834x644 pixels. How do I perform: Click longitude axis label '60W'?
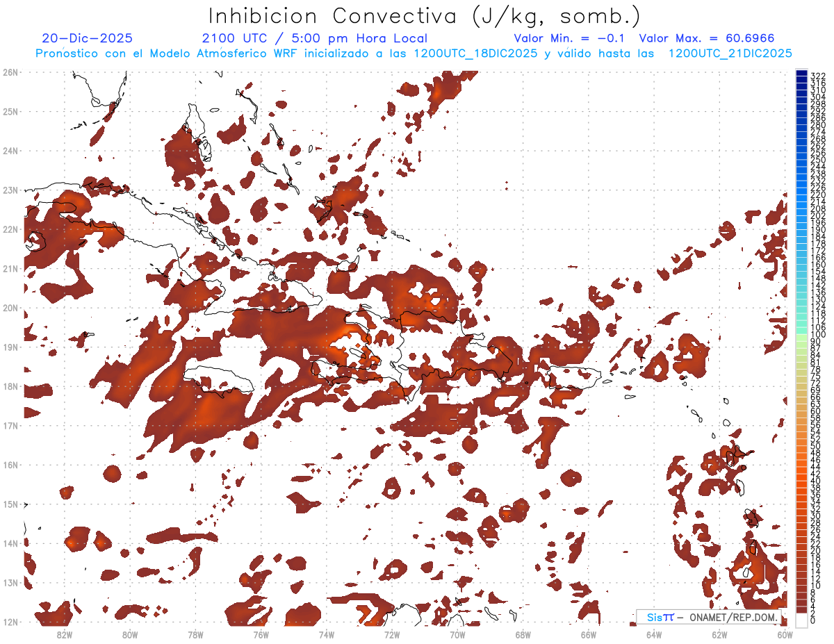pyautogui.click(x=785, y=634)
